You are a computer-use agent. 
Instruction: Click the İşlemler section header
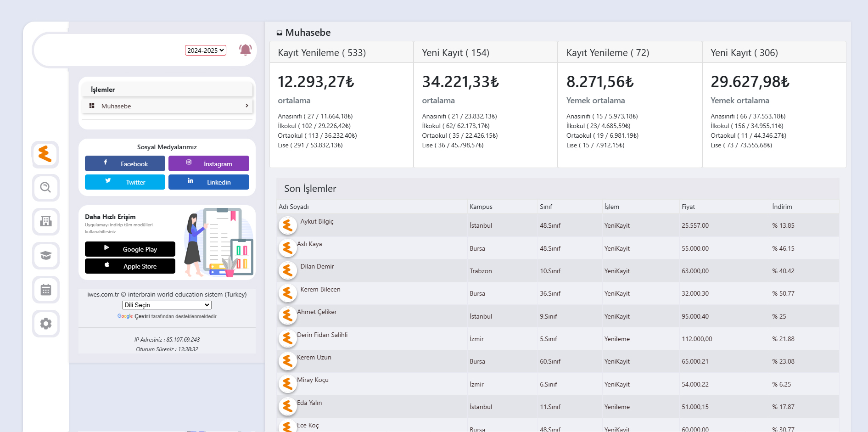point(168,90)
